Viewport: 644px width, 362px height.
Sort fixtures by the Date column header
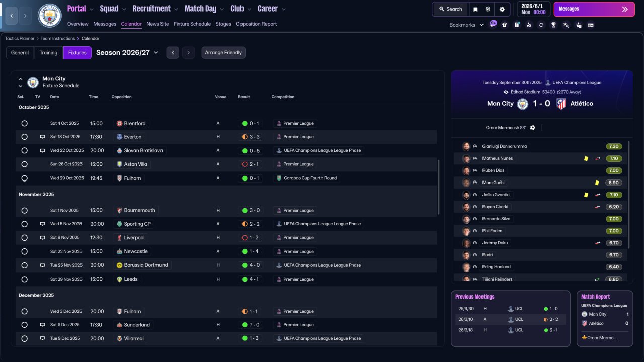tap(54, 97)
